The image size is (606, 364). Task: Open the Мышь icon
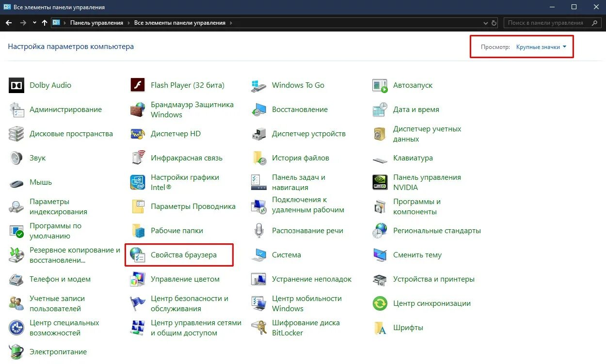pos(16,183)
